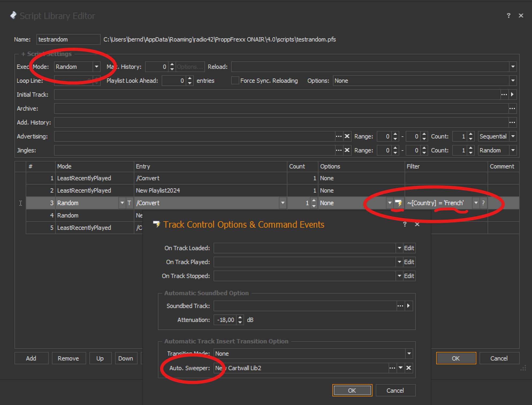The image size is (532, 405).
Task: Play the Soundbed Track preview arrow
Action: (408, 306)
